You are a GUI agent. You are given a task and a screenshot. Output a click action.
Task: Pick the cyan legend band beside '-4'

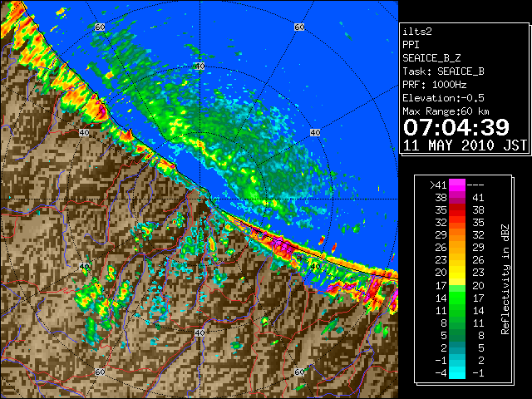pos(457,372)
